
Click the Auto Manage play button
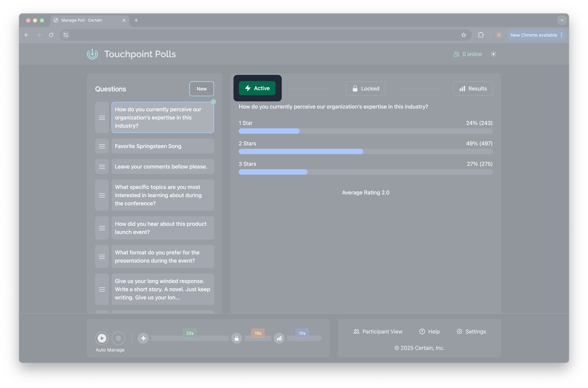(x=102, y=338)
